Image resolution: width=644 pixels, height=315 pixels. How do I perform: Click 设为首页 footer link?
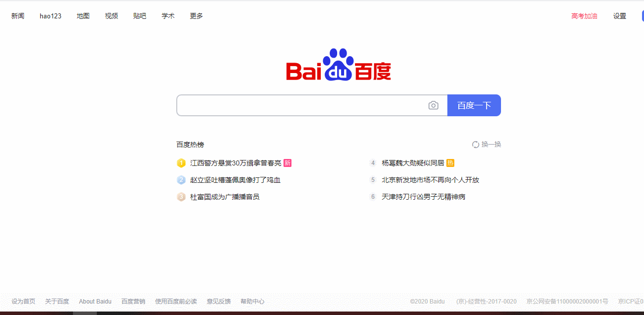pos(23,302)
